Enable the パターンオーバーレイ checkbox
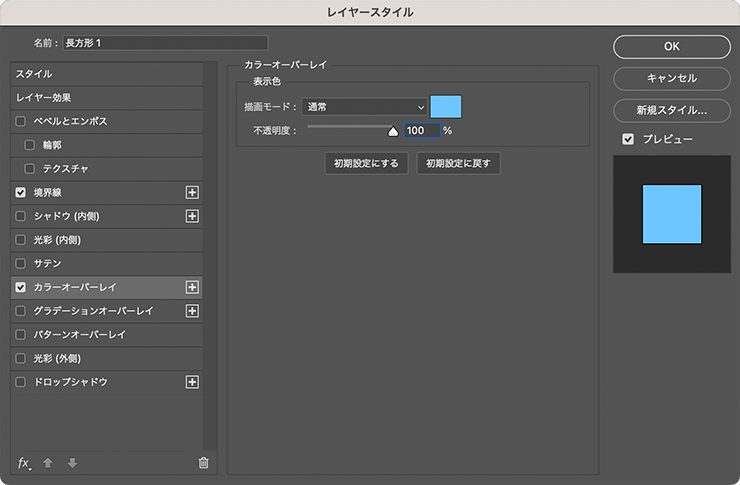Viewport: 740px width, 485px height. coord(20,334)
